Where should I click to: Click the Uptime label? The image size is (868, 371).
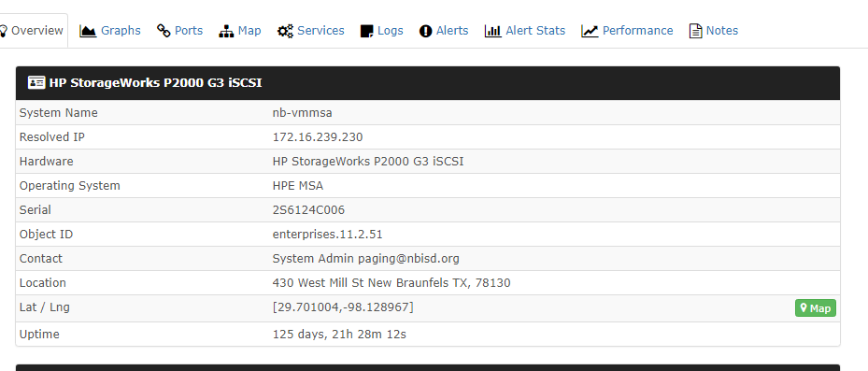tap(39, 335)
